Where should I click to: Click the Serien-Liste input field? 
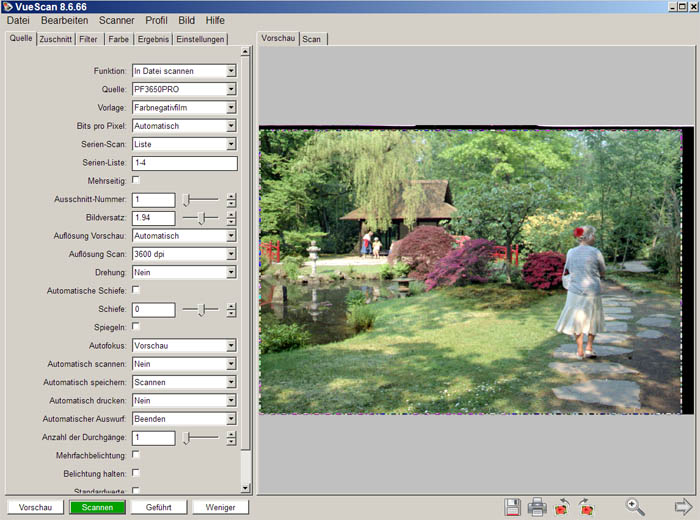pos(184,163)
